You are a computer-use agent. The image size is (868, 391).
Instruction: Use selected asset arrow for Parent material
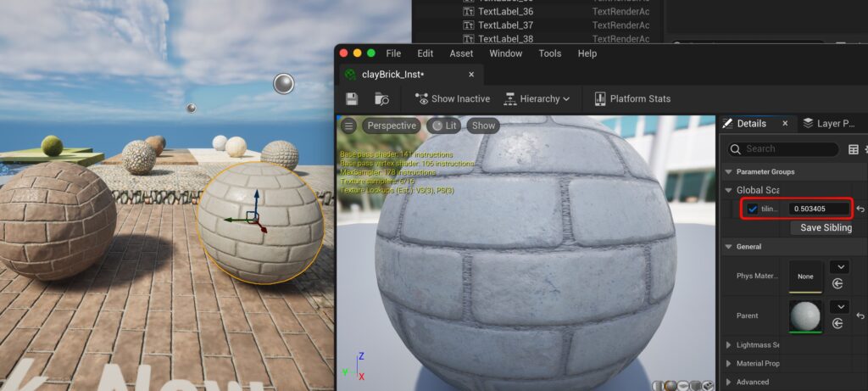(x=837, y=324)
